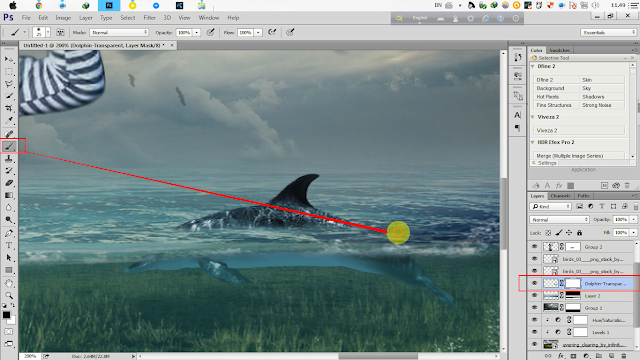
Task: Select the Move tool
Action: coord(9,60)
